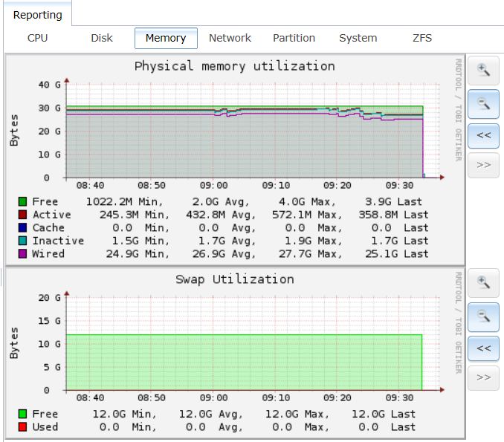504x442 pixels.
Task: Click the red Used swap legend swatch
Action: click(22, 427)
